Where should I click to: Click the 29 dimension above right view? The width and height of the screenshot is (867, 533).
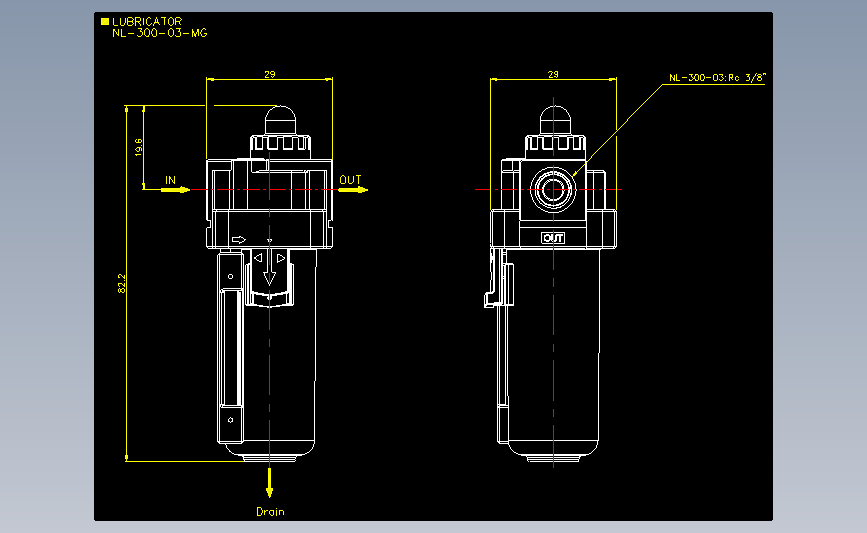tap(553, 74)
